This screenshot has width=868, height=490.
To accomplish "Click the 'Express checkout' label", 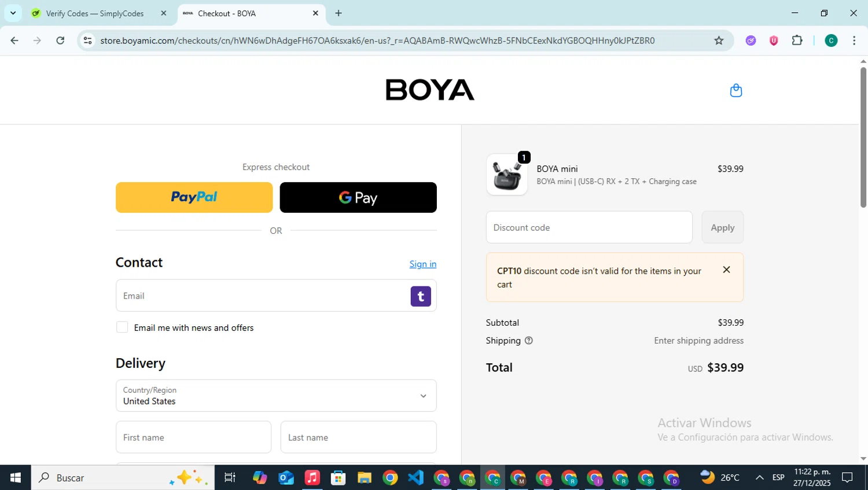I will tap(276, 167).
